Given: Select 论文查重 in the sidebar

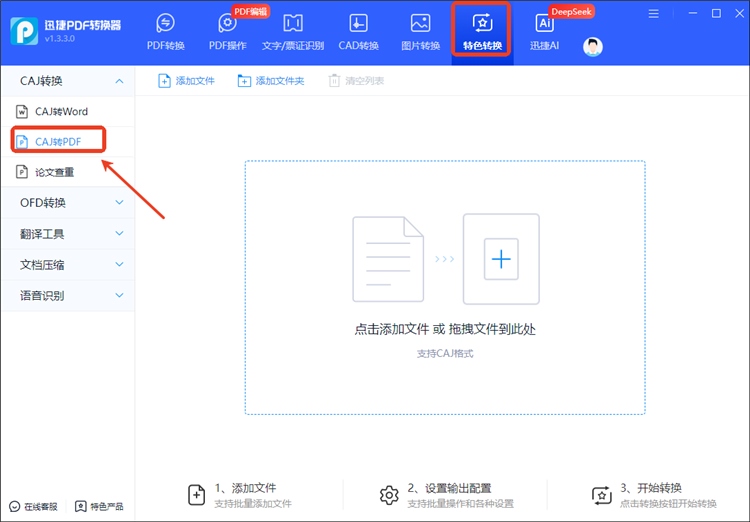Looking at the screenshot, I should point(67,172).
